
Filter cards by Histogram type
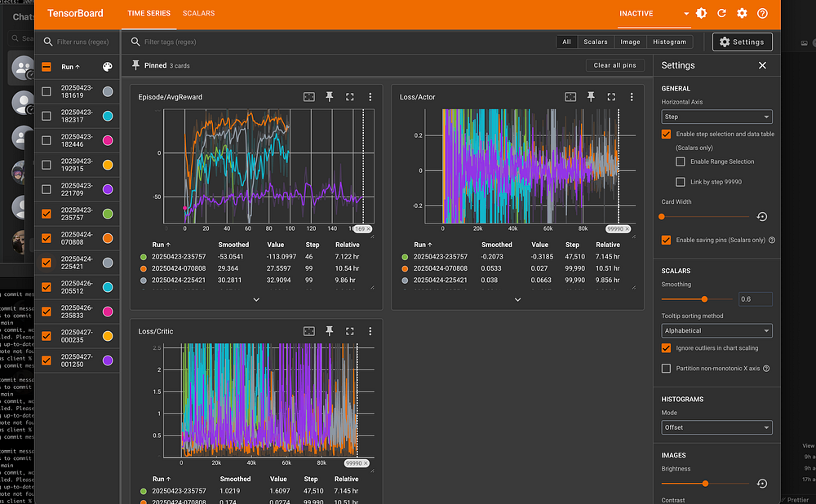(x=669, y=42)
